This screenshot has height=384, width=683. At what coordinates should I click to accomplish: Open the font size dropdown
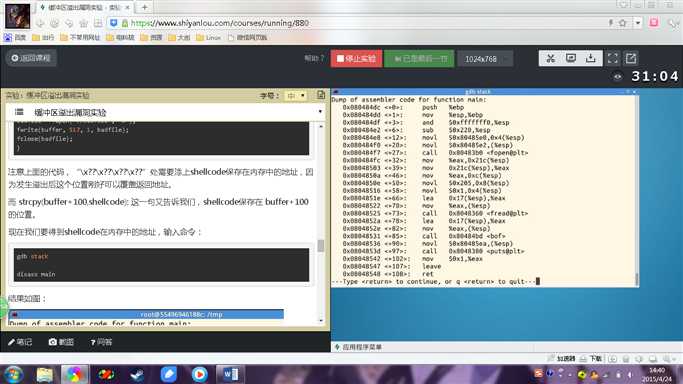tap(295, 95)
